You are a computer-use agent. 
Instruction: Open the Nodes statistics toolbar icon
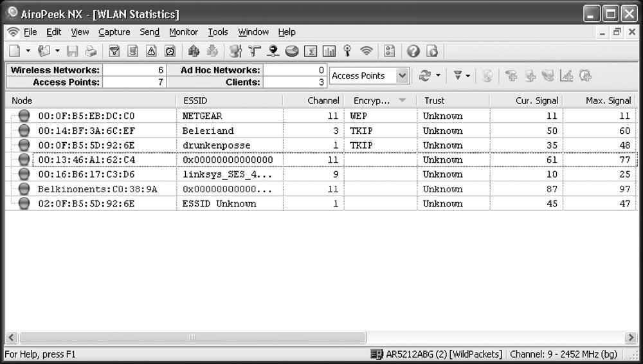pos(236,51)
